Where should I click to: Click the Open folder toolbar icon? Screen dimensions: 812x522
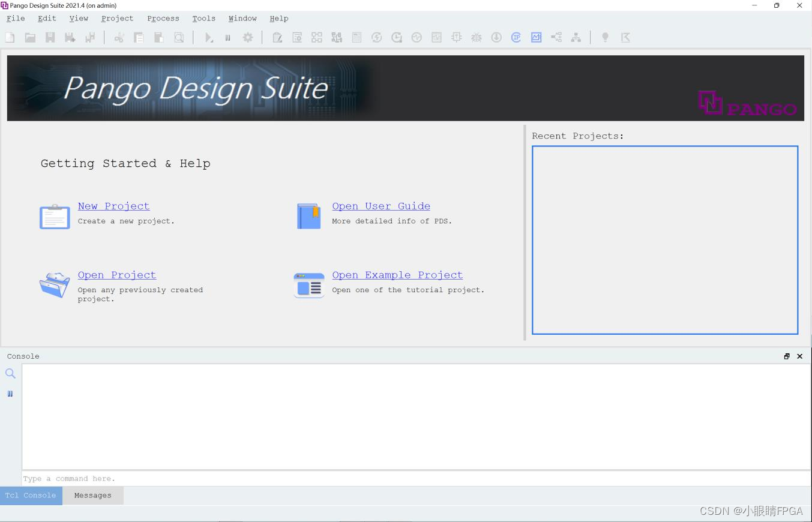(30, 37)
